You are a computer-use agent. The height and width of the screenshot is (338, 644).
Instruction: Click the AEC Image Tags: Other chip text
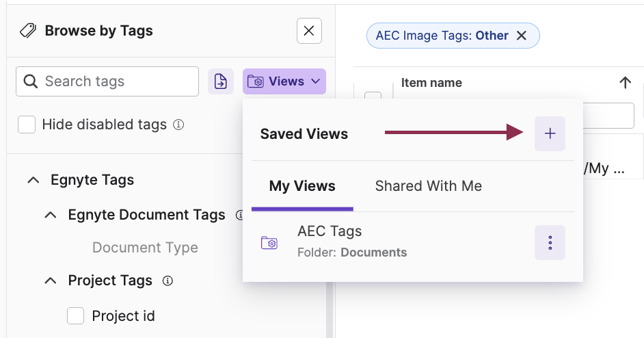click(x=442, y=36)
